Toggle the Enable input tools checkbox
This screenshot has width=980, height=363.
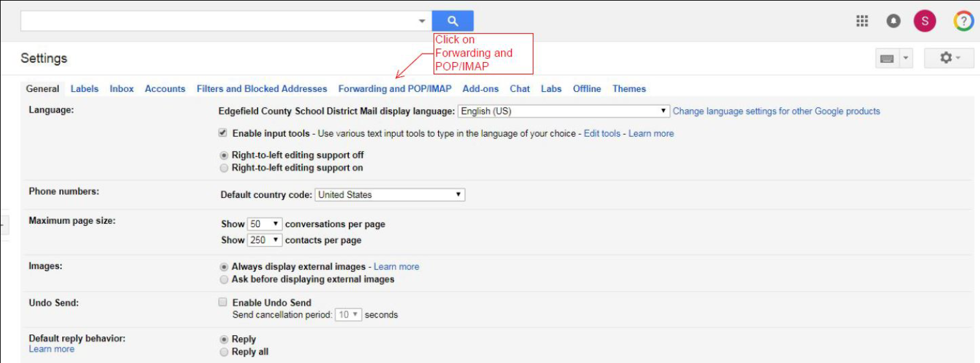(x=223, y=133)
